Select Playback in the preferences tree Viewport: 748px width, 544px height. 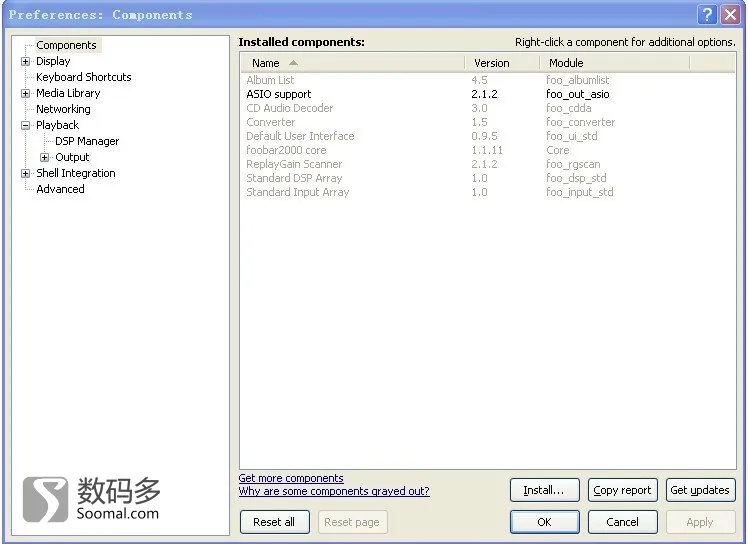click(57, 125)
